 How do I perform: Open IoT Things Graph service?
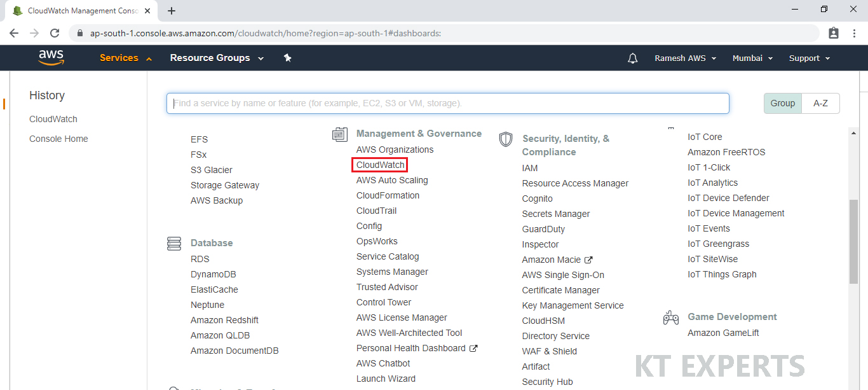point(722,274)
